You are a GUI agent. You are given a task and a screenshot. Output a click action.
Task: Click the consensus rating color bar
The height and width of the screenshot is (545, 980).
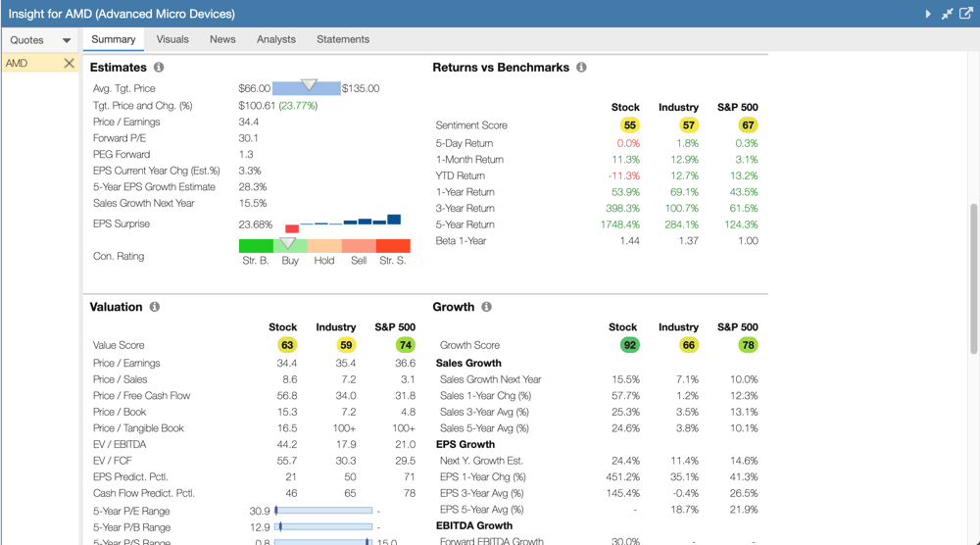tap(324, 246)
